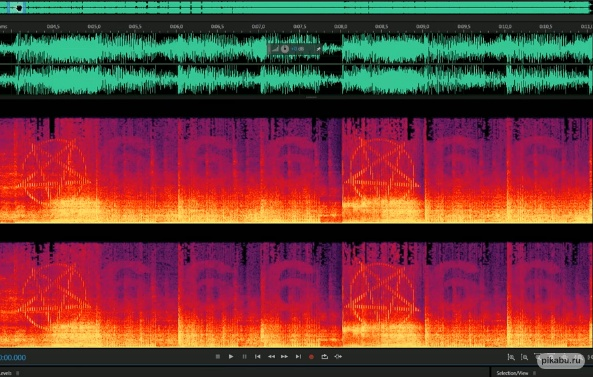Toggle Skip Selection button

(338, 357)
